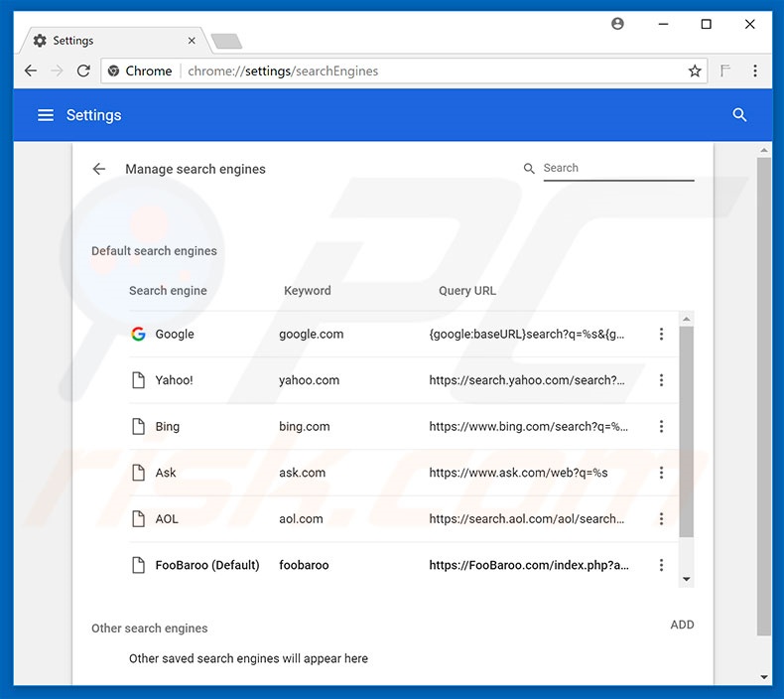Reload the current page
This screenshot has height=699, width=784.
tap(83, 71)
